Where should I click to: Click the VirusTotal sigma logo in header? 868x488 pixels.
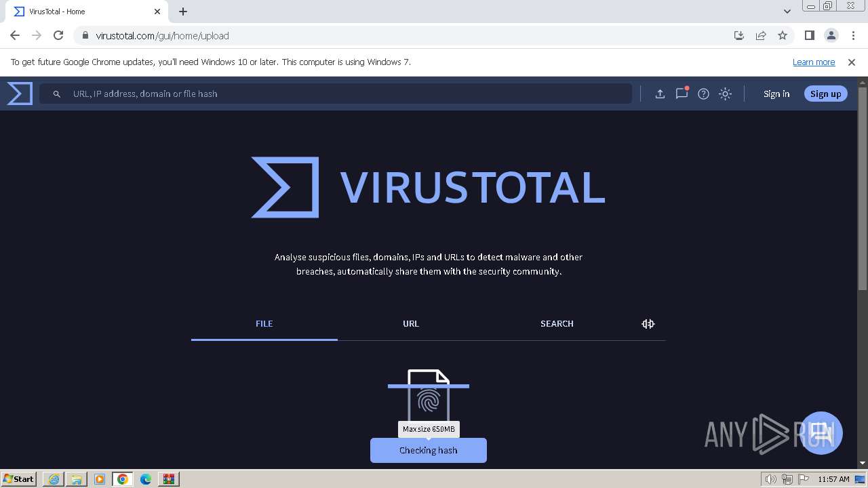20,94
